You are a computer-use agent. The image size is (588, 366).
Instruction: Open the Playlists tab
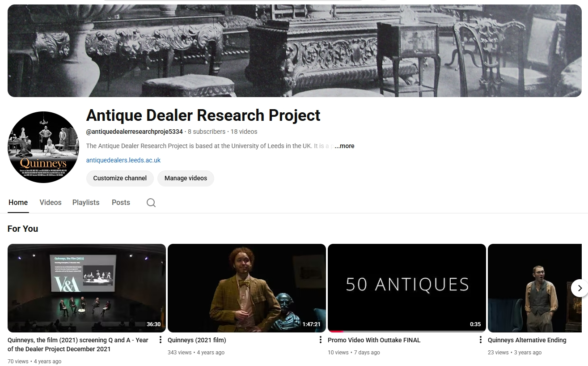click(86, 203)
